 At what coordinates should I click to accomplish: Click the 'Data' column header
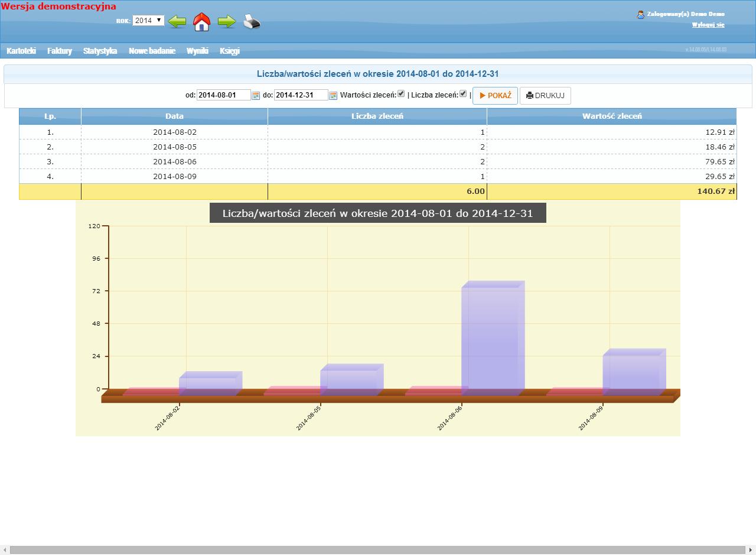[x=174, y=116]
